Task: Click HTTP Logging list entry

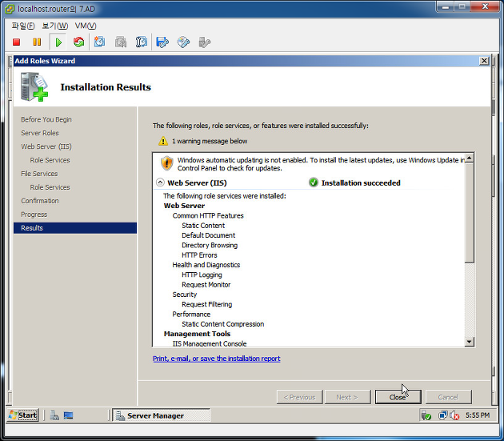Action: [x=202, y=275]
